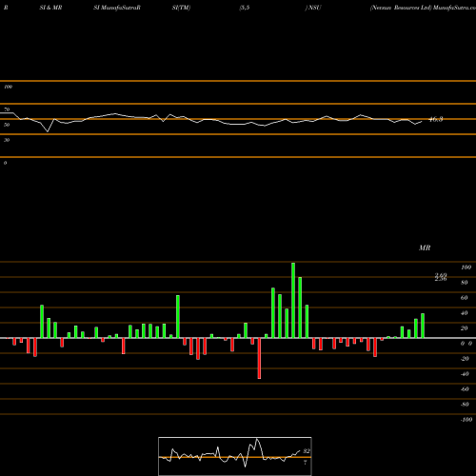Click the deepest red MR histogram bar
The image size is (476, 476).
pyautogui.click(x=259, y=358)
